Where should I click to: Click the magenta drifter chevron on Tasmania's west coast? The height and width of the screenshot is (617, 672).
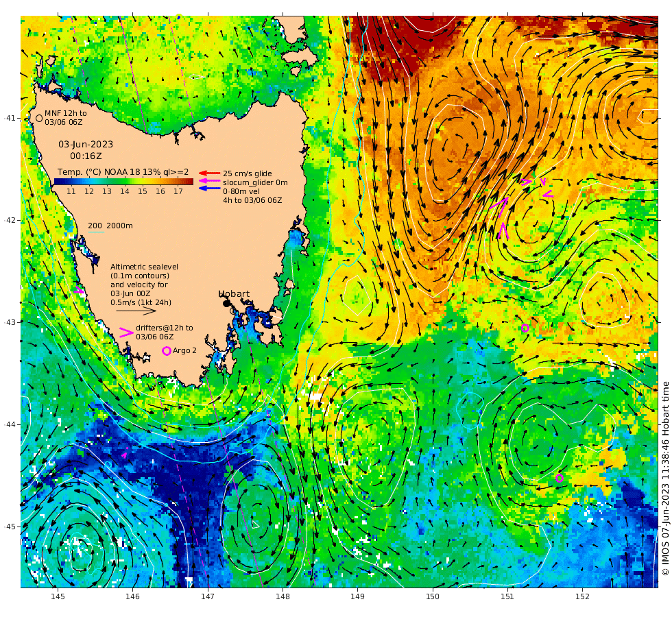78,290
